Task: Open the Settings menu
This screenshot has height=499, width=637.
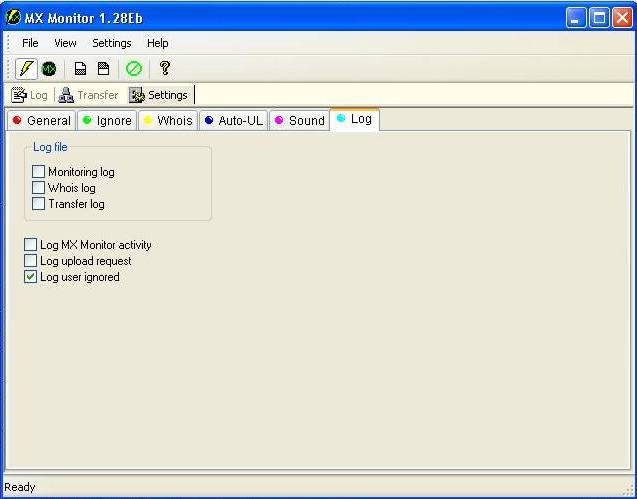Action: (x=112, y=43)
